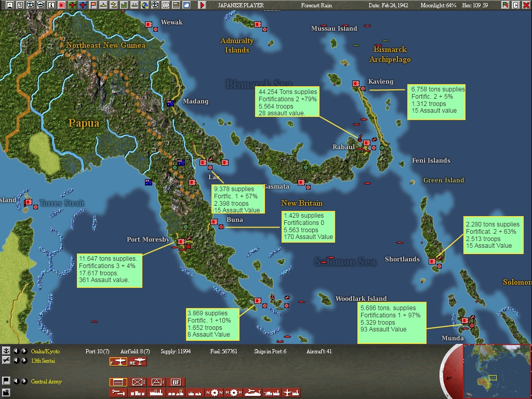This screenshot has height=399, width=532.
Task: Click the factory industry icon at bottom left
Action: click(x=6, y=393)
